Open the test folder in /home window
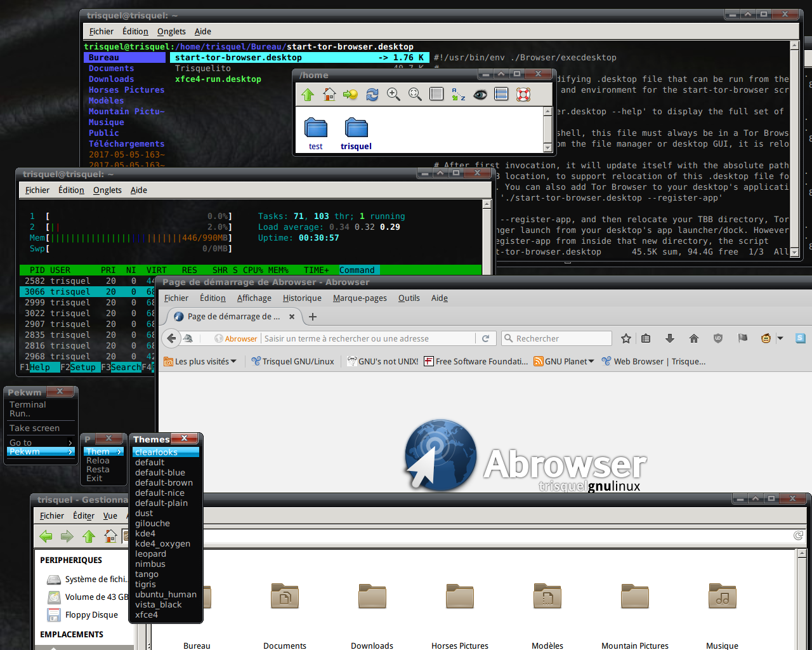This screenshot has width=812, height=650. click(316, 133)
